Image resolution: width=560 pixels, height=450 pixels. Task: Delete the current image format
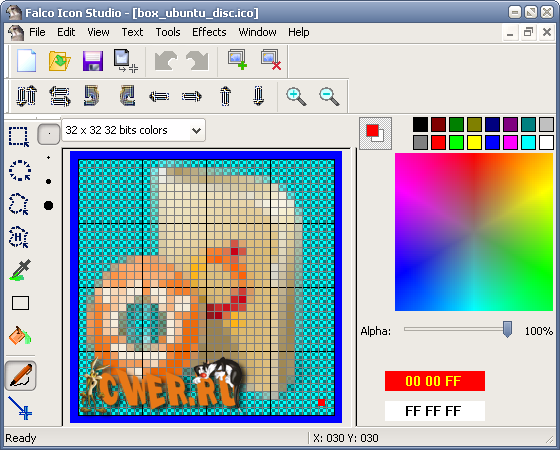[x=271, y=60]
